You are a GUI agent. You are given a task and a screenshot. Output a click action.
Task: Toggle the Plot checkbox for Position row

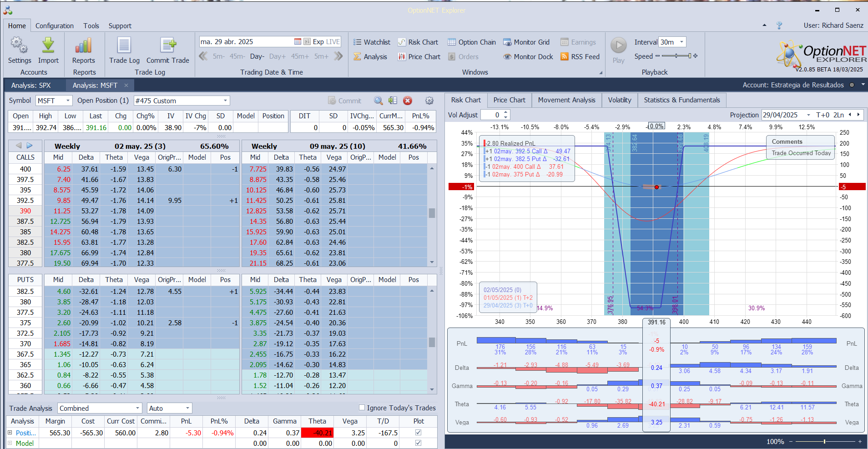point(419,433)
